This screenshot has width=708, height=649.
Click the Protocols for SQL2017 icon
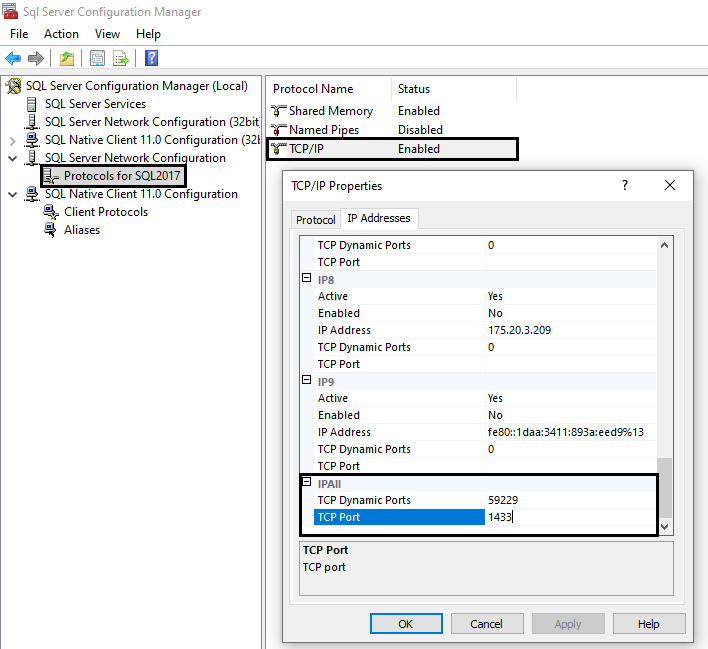pyautogui.click(x=51, y=176)
